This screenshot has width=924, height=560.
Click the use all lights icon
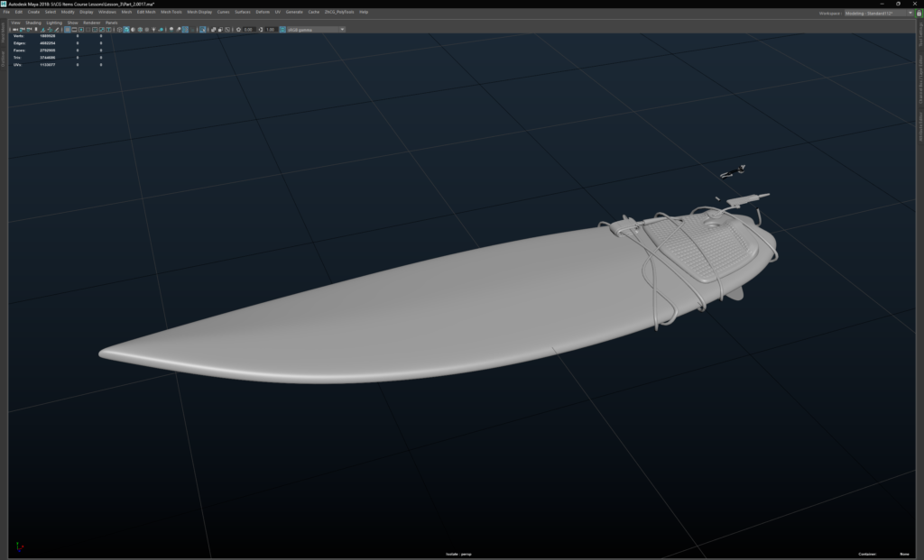pos(153,30)
